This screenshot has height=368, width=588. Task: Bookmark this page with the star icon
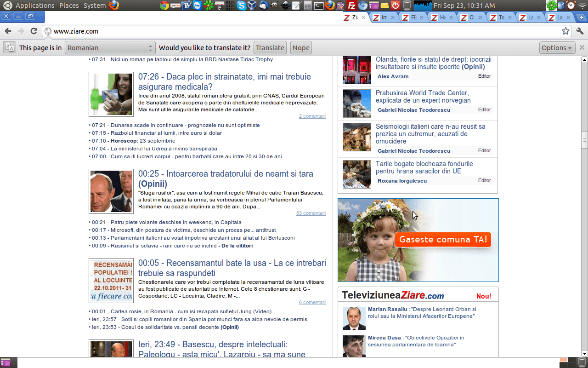click(x=565, y=31)
